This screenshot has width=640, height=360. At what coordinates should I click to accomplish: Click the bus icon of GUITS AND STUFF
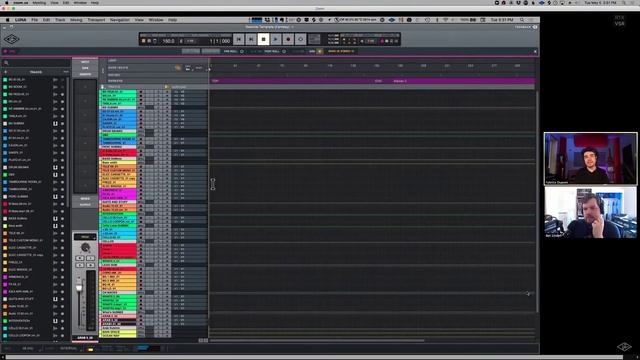[x=55, y=299]
